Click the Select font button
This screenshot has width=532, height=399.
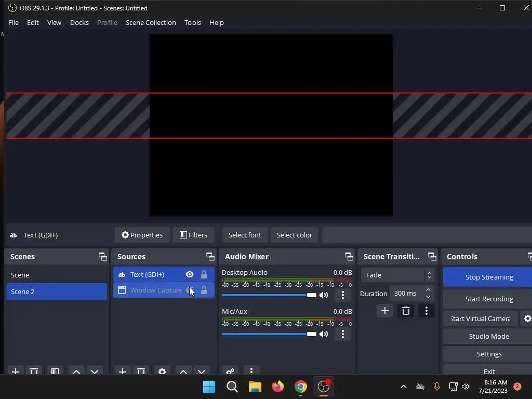245,235
